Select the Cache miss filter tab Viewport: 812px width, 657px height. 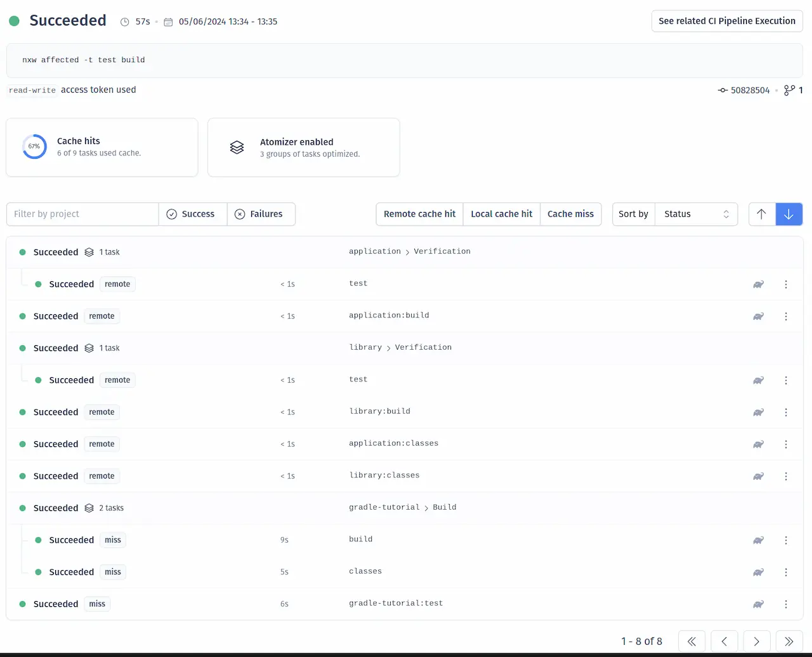coord(570,214)
